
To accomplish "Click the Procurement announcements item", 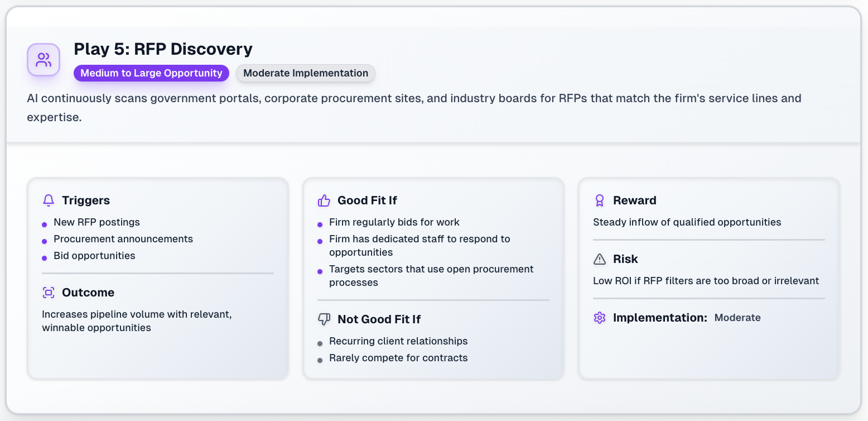I will 123,239.
